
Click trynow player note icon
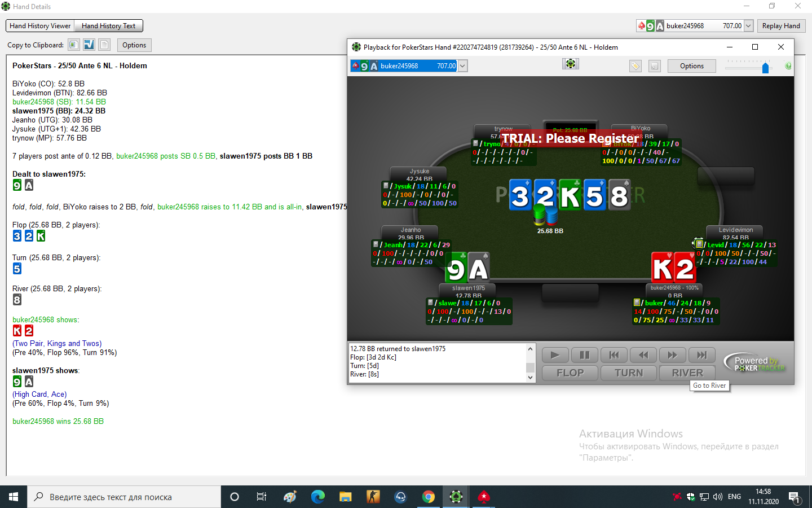(x=475, y=143)
